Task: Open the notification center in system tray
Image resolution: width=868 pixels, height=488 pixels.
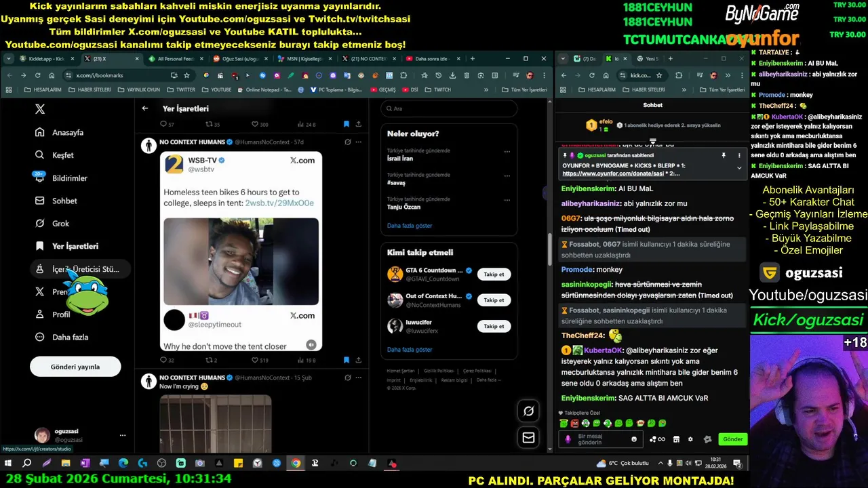Action: click(x=737, y=464)
